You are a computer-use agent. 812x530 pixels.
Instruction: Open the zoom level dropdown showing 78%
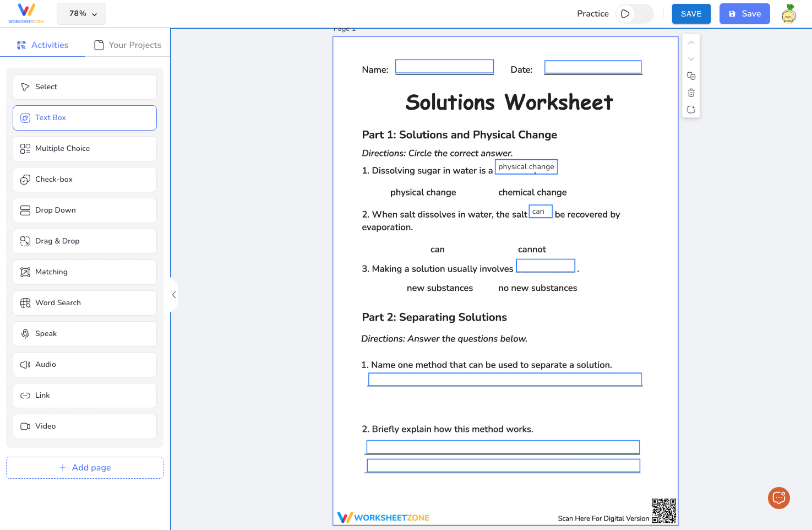[x=81, y=13]
